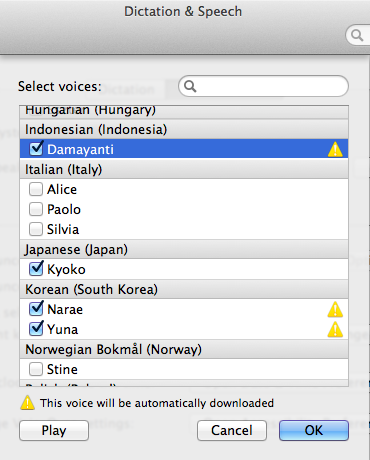Screen dimensions: 370x460
Task: Disable the Yuna voice checkbox
Action: (x=36, y=329)
